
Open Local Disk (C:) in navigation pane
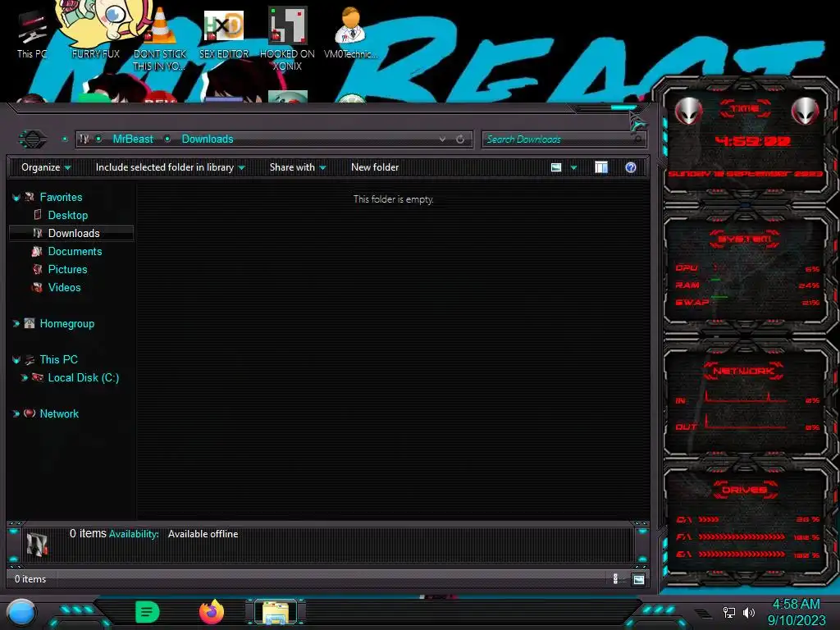[x=84, y=377]
